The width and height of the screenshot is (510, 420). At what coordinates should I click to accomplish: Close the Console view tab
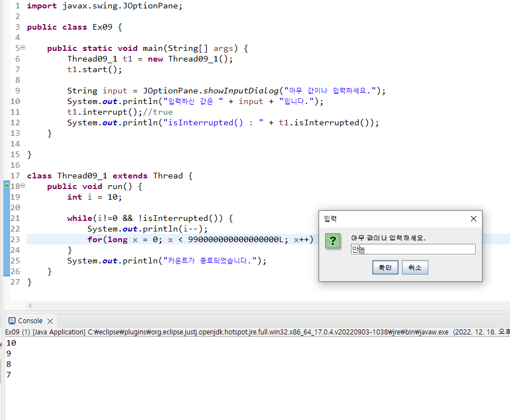(50, 321)
